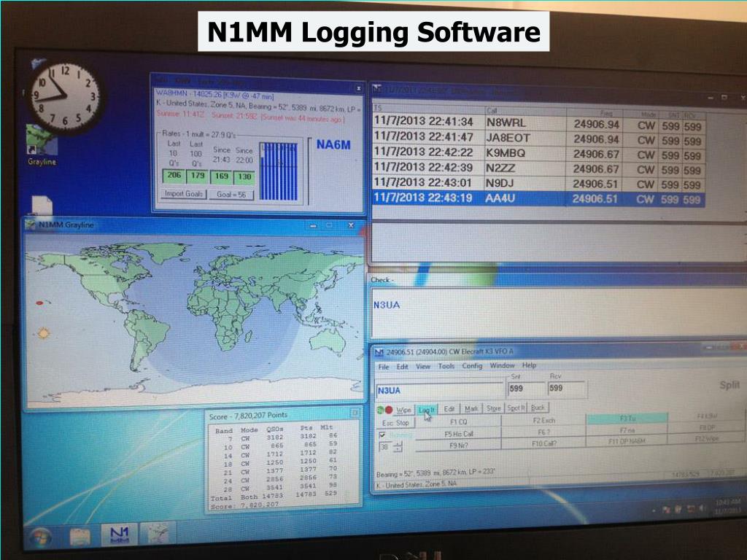The width and height of the screenshot is (747, 560).
Task: Click the Log It button
Action: click(426, 409)
